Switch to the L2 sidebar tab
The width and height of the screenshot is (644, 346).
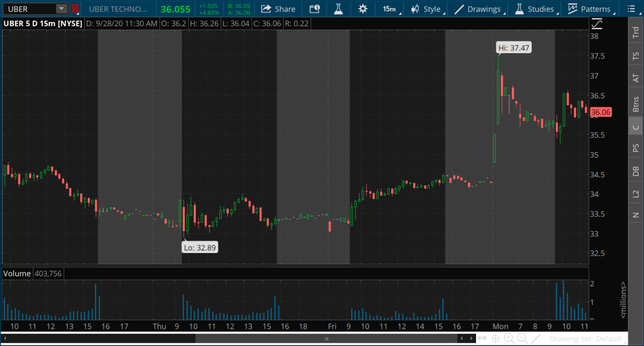pos(636,193)
